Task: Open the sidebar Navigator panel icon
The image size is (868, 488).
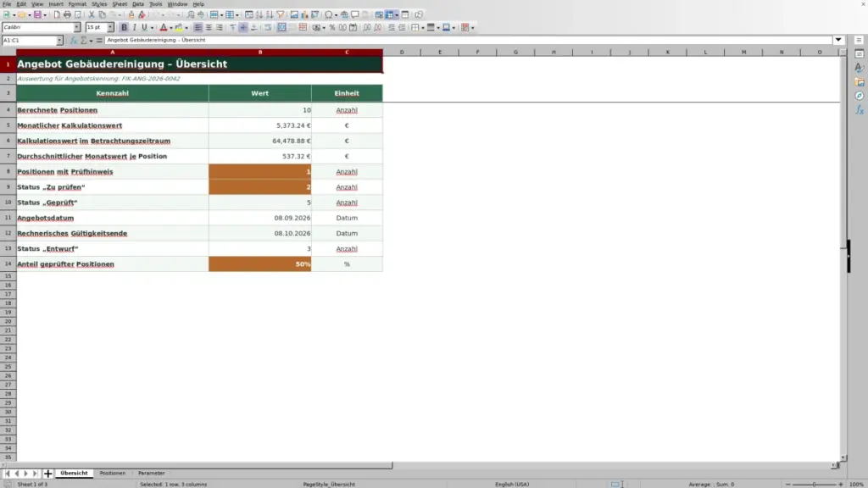Action: (x=860, y=97)
